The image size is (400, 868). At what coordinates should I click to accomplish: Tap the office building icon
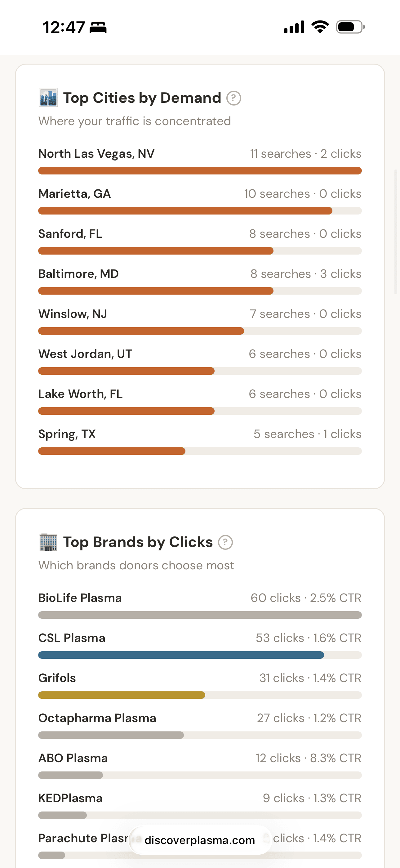[x=48, y=542]
